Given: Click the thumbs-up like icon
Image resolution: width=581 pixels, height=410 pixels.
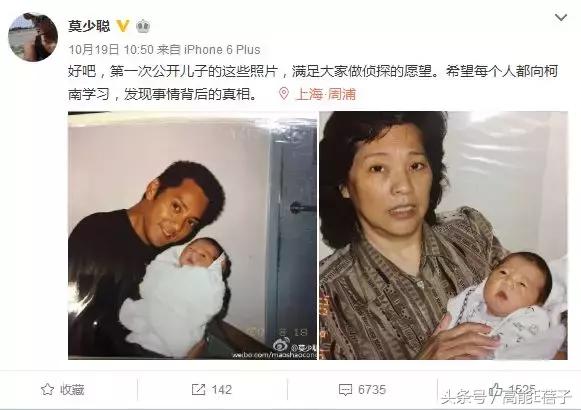Looking at the screenshot, I should pos(496,389).
